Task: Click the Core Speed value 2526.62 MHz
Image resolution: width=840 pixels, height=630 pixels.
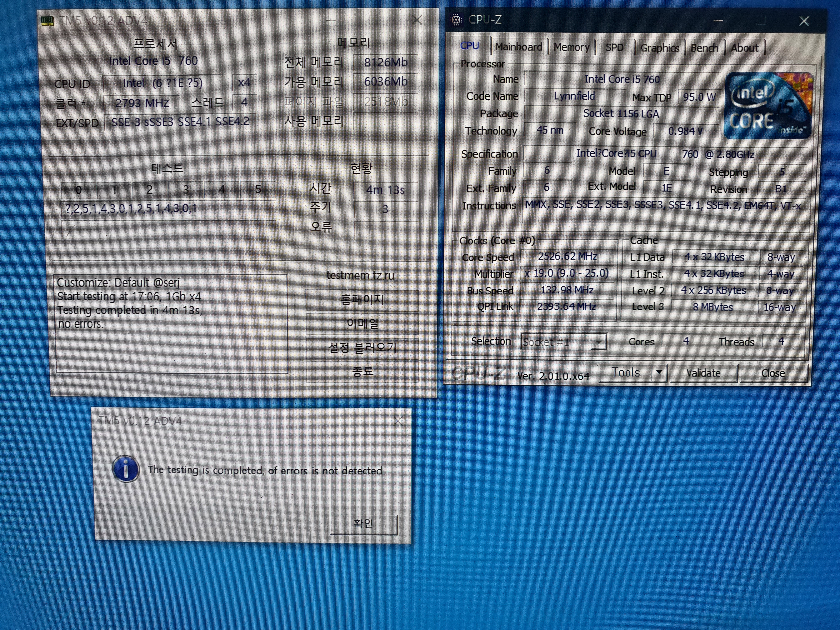Action: (567, 257)
